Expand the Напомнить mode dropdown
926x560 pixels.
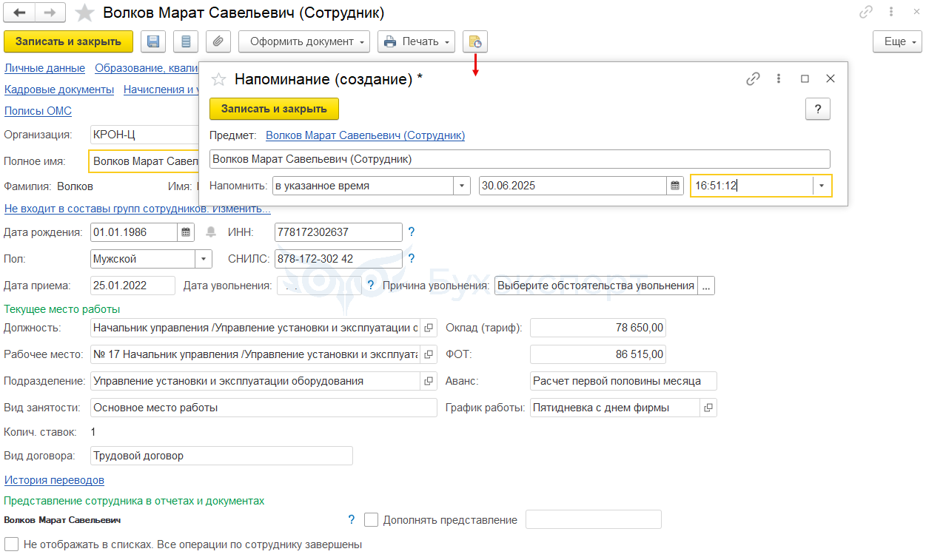pyautogui.click(x=462, y=186)
